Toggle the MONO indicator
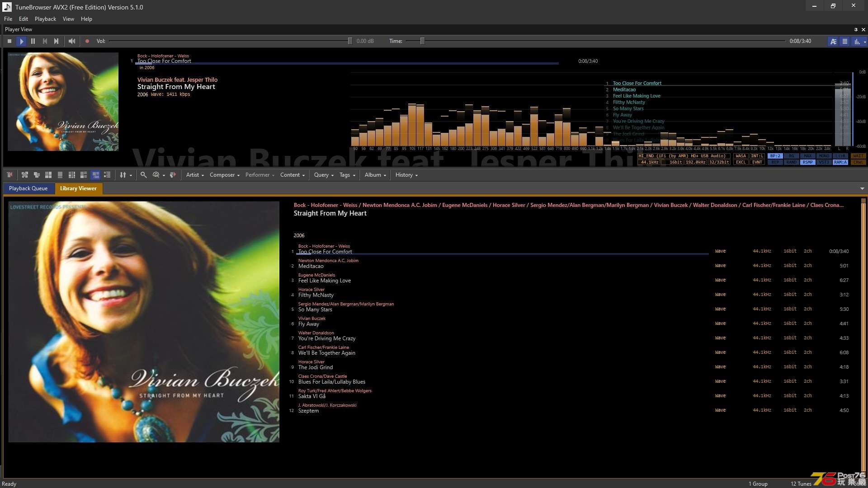 point(824,156)
